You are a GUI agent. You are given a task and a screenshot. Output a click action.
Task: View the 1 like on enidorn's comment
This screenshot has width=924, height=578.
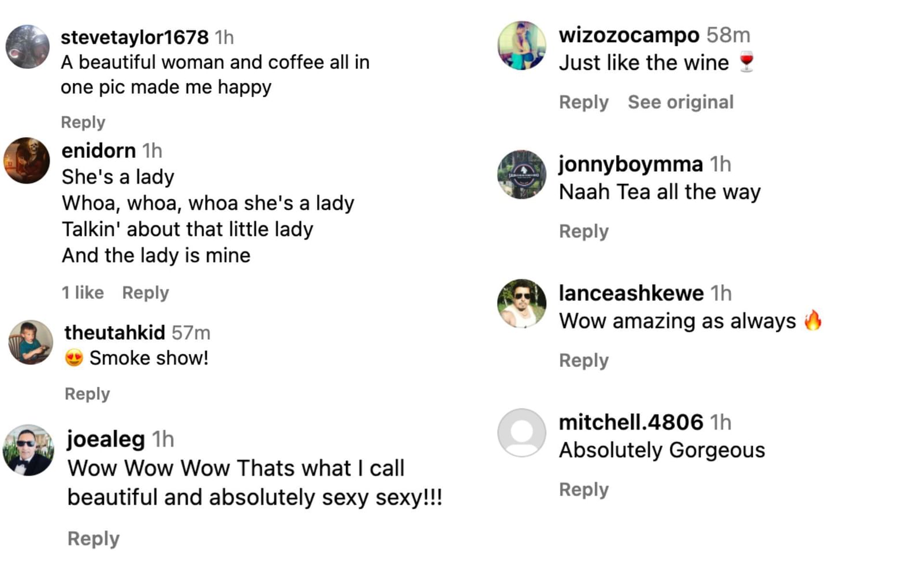83,293
